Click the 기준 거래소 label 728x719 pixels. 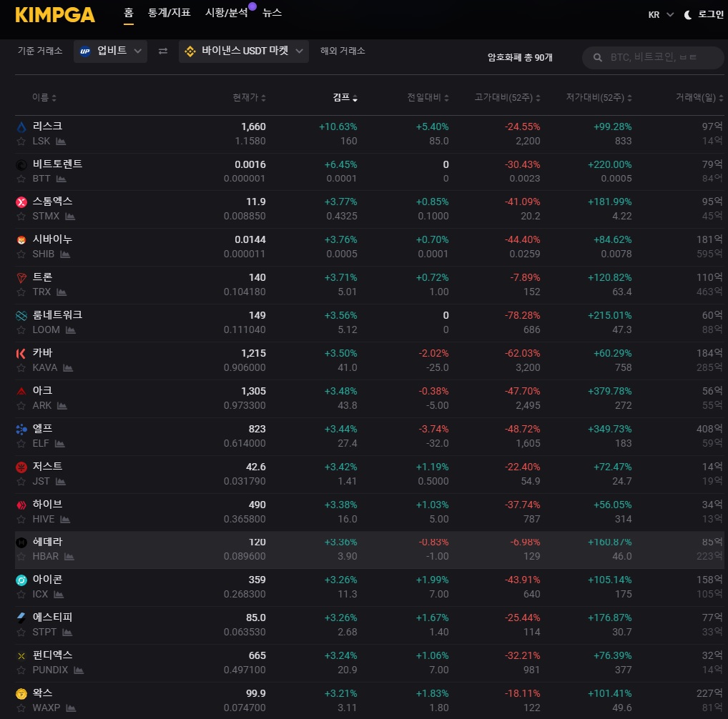point(40,51)
